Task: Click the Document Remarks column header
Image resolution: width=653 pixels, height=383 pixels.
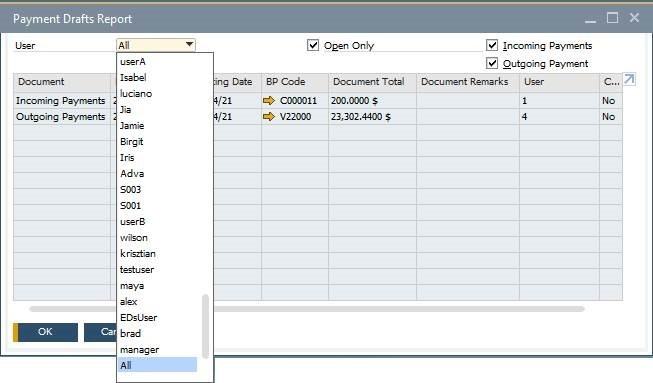Action: [468, 82]
